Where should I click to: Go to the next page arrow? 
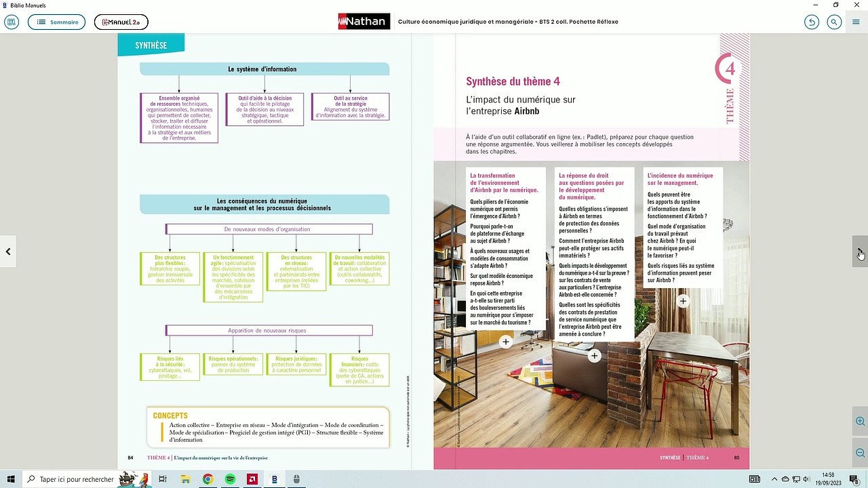[x=860, y=251]
